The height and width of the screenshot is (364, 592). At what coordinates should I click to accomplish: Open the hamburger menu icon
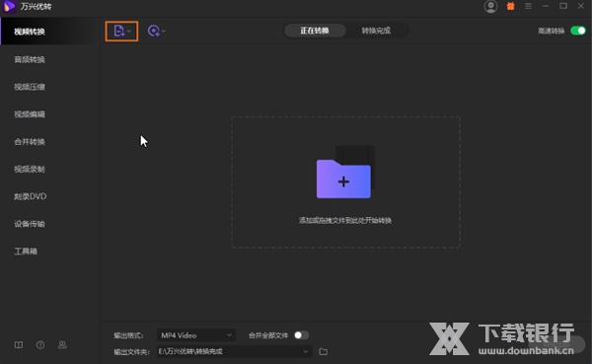[x=528, y=6]
